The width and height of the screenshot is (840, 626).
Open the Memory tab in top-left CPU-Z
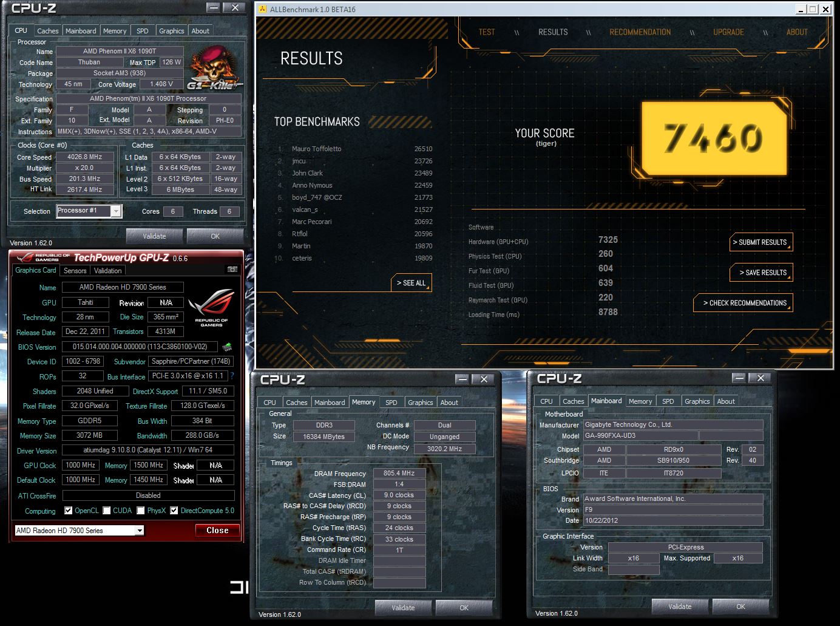115,31
